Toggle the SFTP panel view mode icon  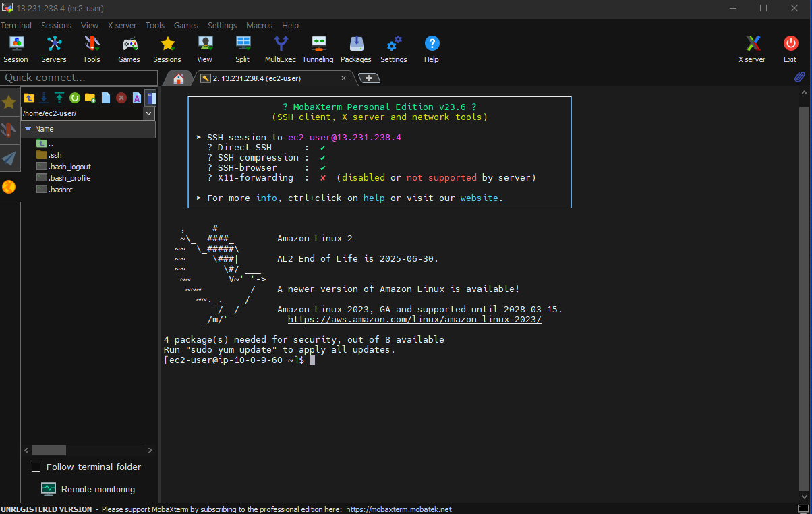pos(151,98)
